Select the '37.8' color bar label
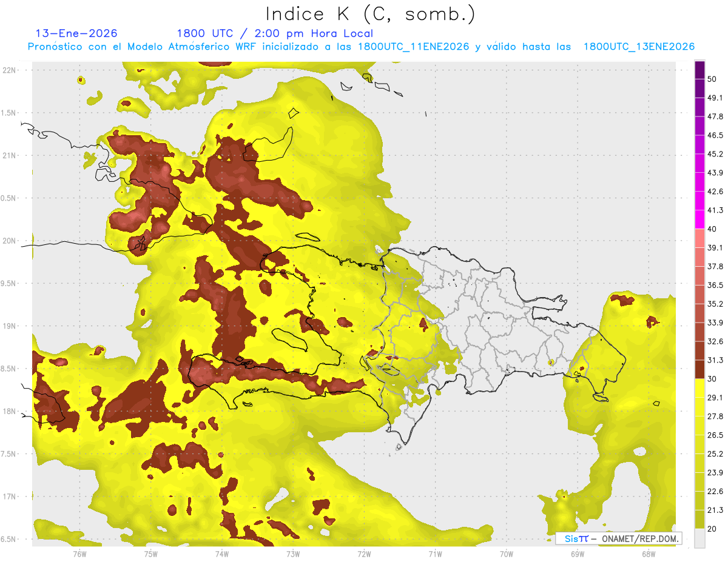 tap(715, 266)
